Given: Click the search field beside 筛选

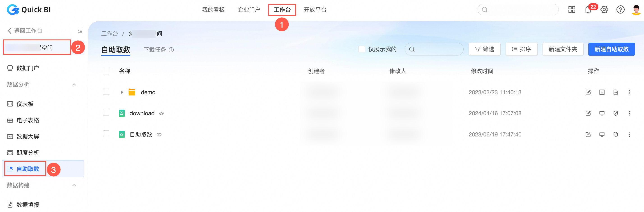Looking at the screenshot, I should tap(434, 49).
